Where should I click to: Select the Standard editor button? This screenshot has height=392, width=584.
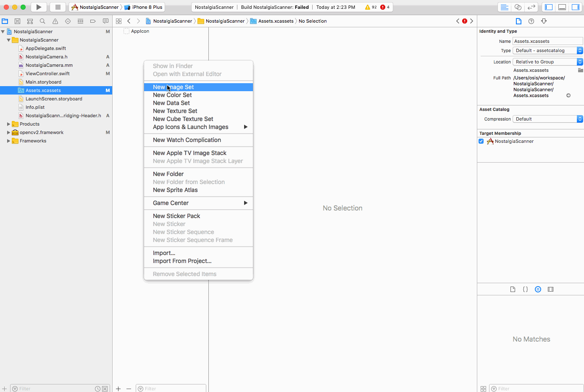coord(505,7)
